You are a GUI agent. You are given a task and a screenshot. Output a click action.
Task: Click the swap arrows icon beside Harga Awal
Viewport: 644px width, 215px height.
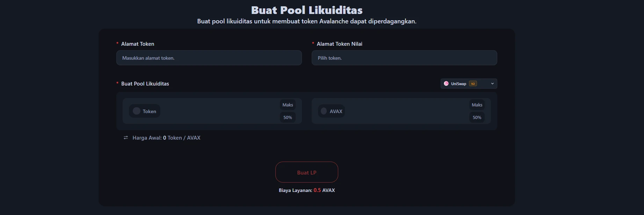click(126, 138)
